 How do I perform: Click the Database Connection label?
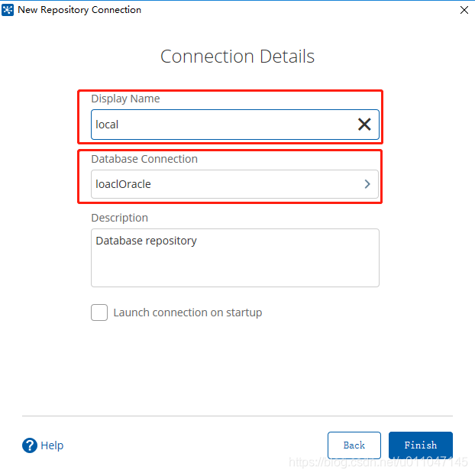(144, 159)
